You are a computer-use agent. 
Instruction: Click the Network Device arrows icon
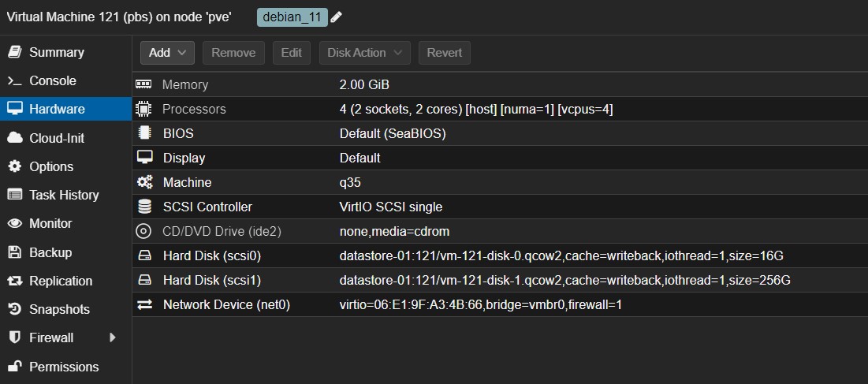tap(144, 304)
